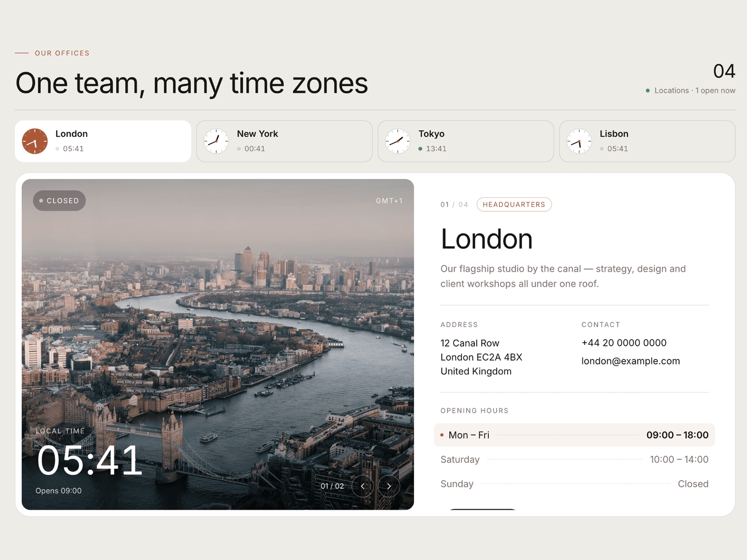Click Tokyo's green open indicator dot
747x560 pixels.
click(x=420, y=149)
